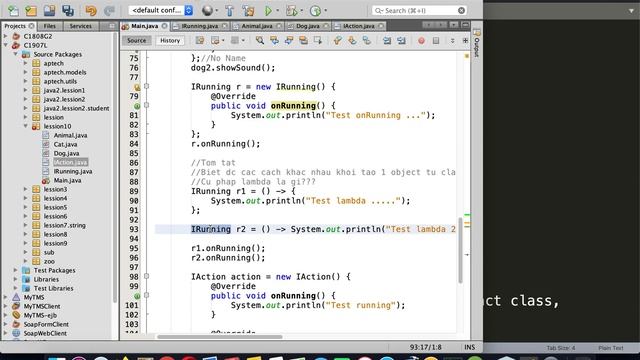Click the Build Project hammer icon

pyautogui.click(x=230, y=11)
